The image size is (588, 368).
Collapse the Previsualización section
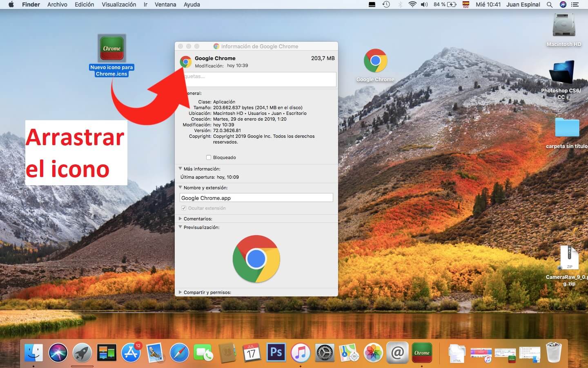180,227
